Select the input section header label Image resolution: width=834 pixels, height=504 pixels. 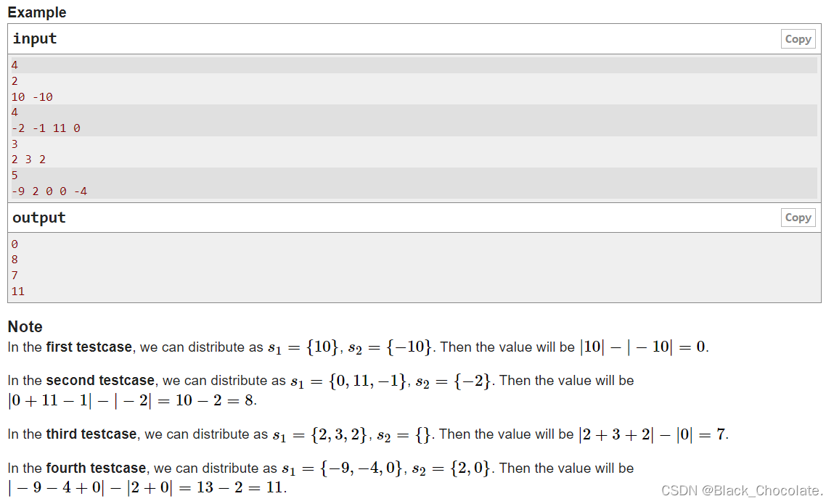tap(34, 38)
